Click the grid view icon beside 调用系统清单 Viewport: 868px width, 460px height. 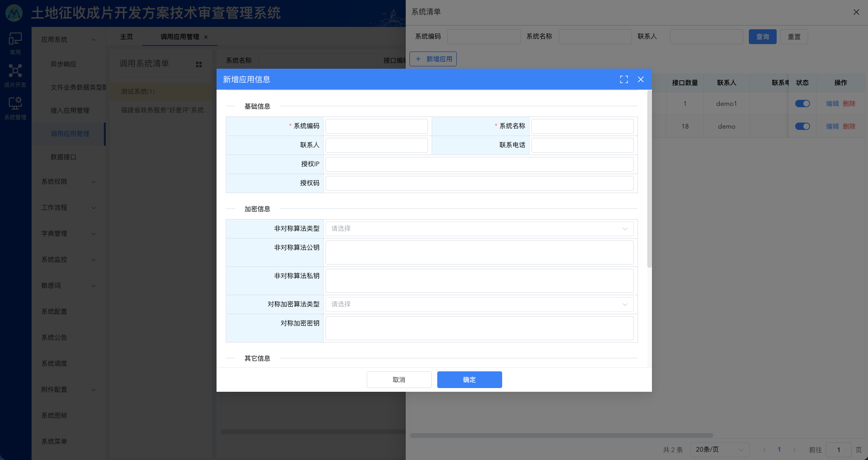[x=198, y=65]
